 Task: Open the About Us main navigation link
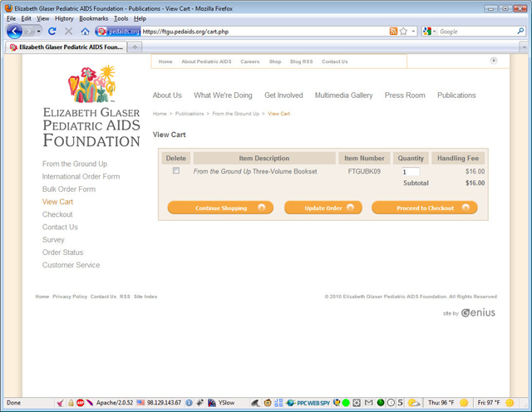click(x=167, y=96)
